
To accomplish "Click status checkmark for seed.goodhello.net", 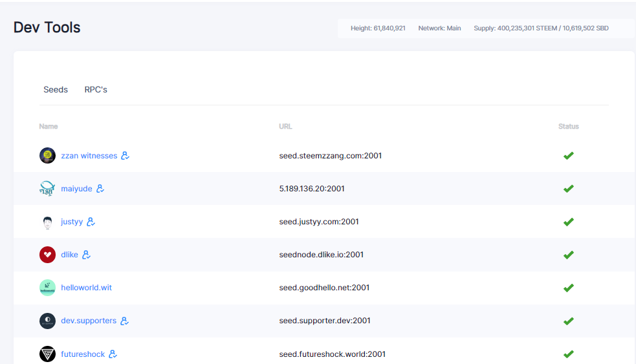I will pyautogui.click(x=569, y=288).
